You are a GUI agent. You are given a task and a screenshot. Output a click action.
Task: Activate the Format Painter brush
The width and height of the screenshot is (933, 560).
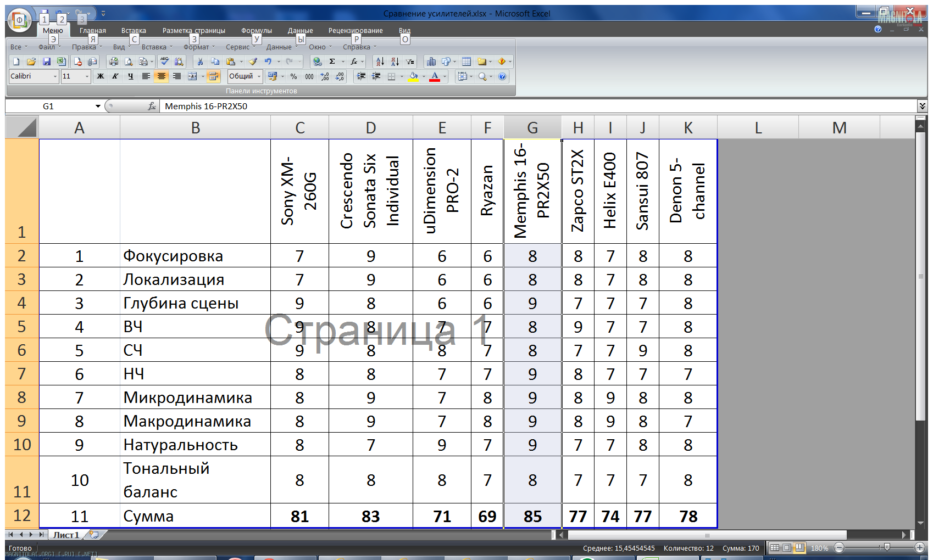coord(253,61)
